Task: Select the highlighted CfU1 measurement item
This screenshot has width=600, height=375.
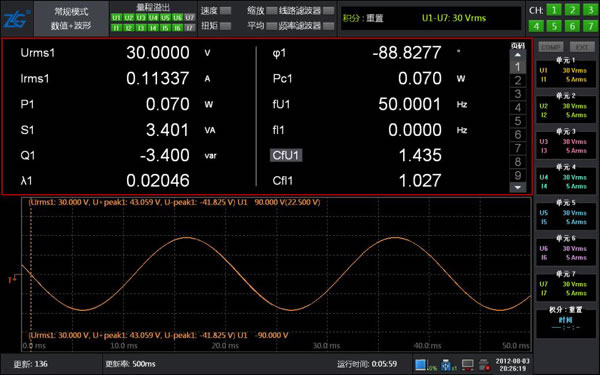Action: (286, 155)
